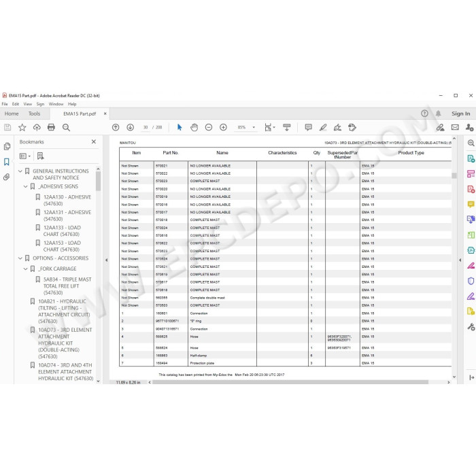This screenshot has height=476, width=476.
Task: Open bookmark 12AA133 - LOAD CHART
Action: 62,231
